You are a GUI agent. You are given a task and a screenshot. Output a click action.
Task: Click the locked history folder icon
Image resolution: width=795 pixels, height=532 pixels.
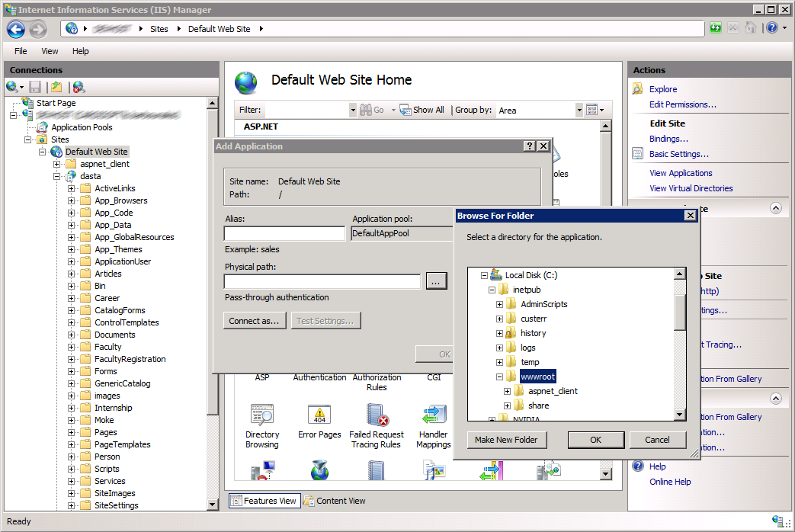pos(511,333)
